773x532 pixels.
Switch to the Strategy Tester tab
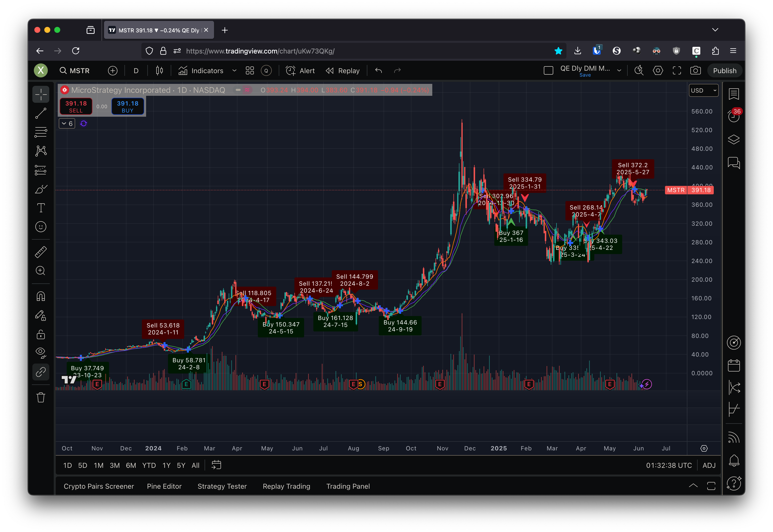tap(222, 486)
